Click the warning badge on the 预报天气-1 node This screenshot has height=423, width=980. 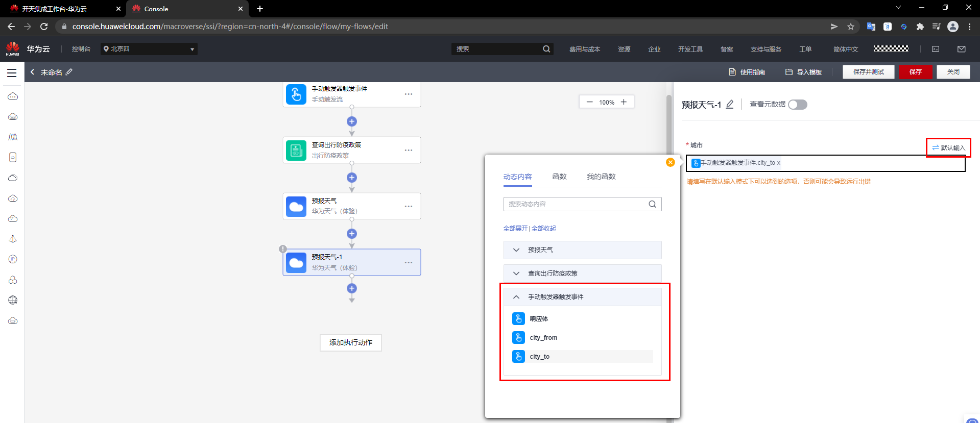point(282,249)
